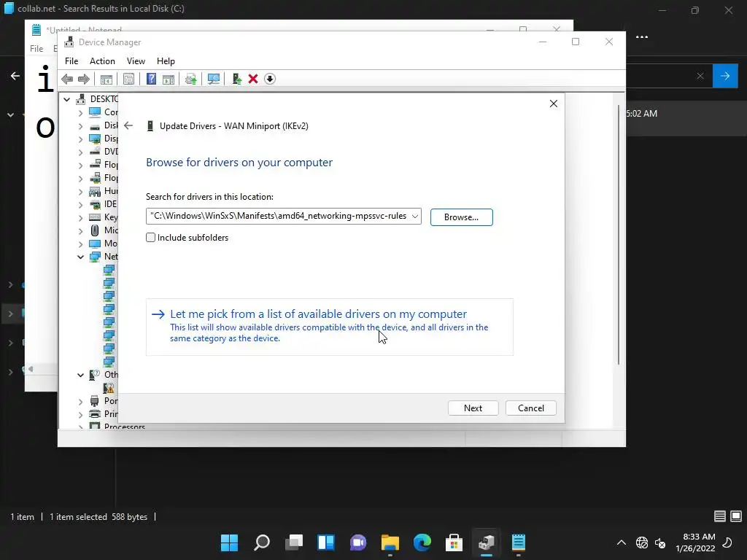Toggle Show/Hide Action Pane toolbar icon

pos(169,79)
